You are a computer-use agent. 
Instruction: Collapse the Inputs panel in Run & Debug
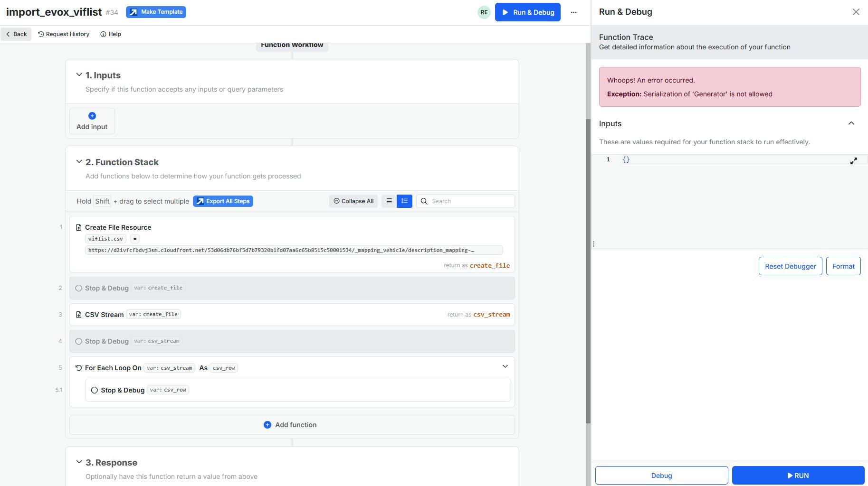pos(851,123)
